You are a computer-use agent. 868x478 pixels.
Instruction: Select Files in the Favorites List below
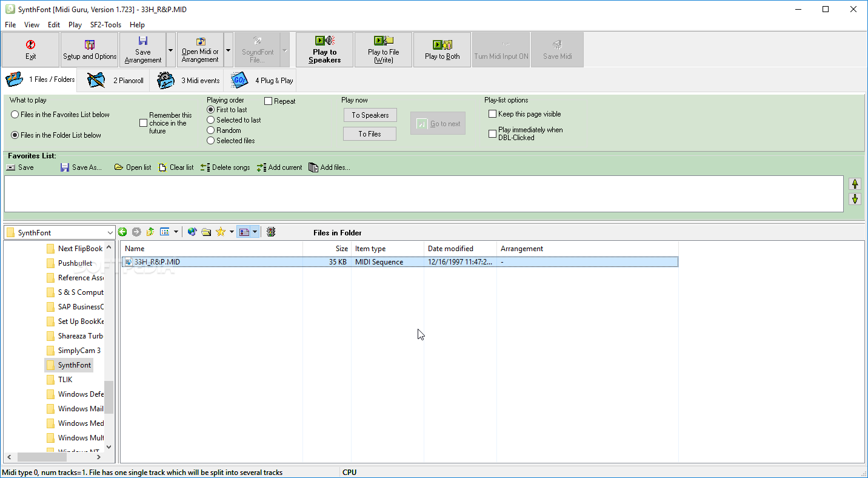60,115
